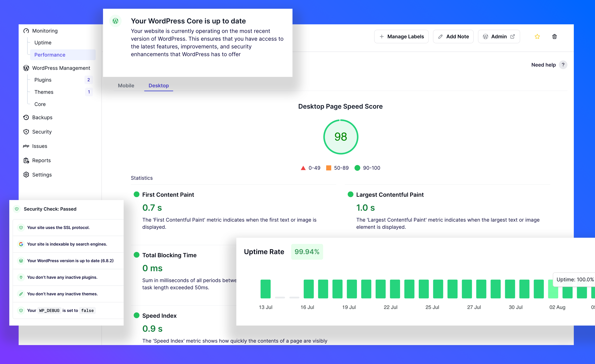
Task: Click the Add Note button
Action: 453,37
